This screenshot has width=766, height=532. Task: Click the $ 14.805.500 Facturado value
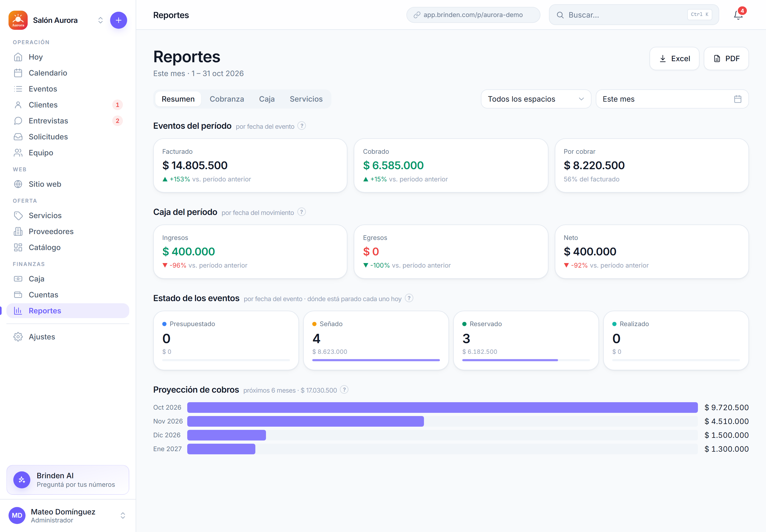click(x=195, y=165)
